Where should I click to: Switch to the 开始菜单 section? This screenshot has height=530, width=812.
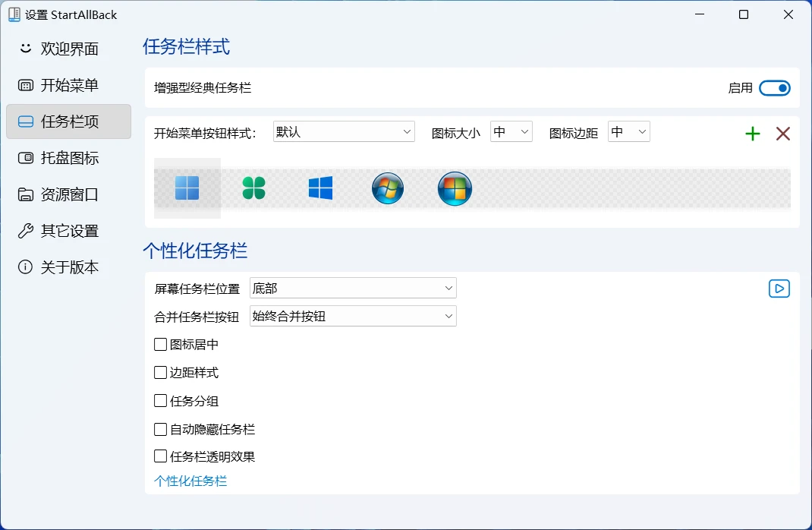tap(68, 86)
